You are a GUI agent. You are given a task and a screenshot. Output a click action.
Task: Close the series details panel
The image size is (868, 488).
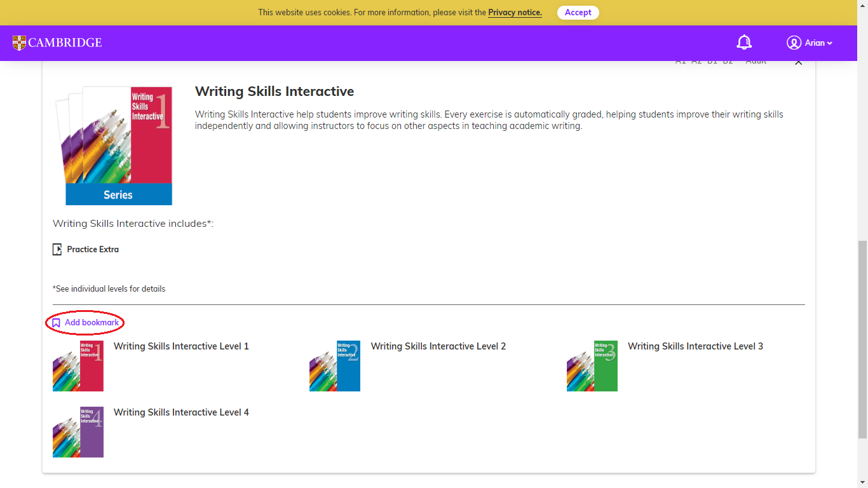(799, 62)
